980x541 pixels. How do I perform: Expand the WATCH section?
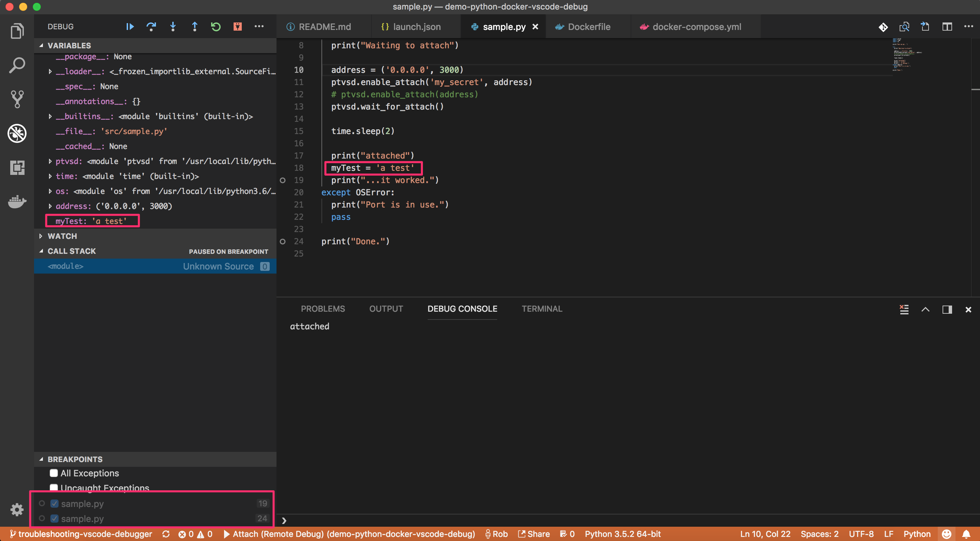62,236
